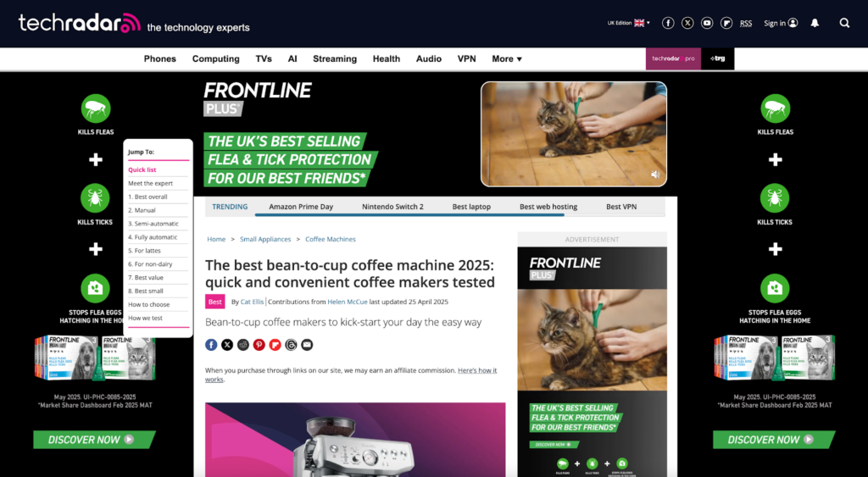
Task: Unmute the Frontline ad video
Action: tap(655, 175)
